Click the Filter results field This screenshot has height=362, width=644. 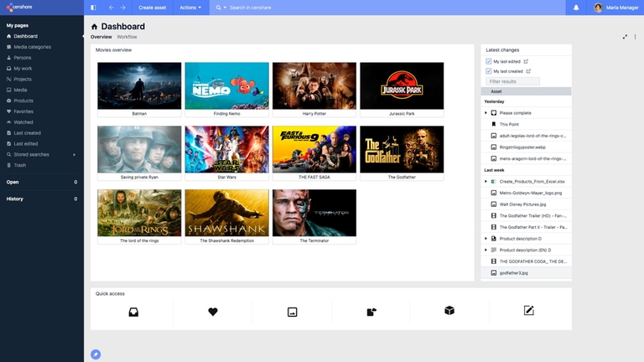tap(512, 81)
